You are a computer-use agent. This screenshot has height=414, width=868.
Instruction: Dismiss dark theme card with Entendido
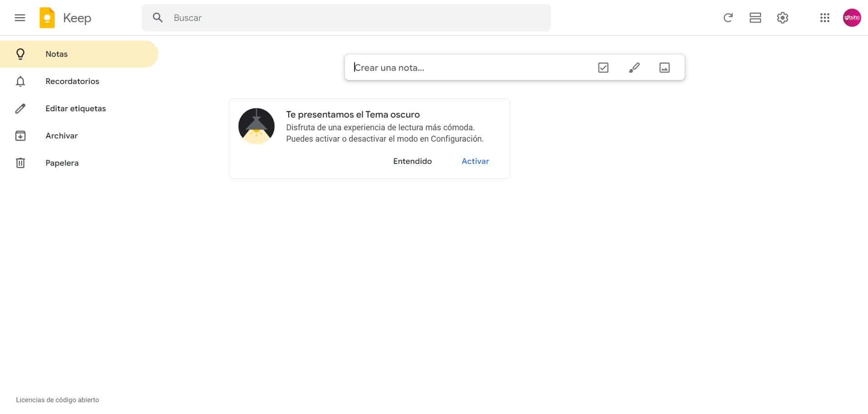click(x=412, y=161)
